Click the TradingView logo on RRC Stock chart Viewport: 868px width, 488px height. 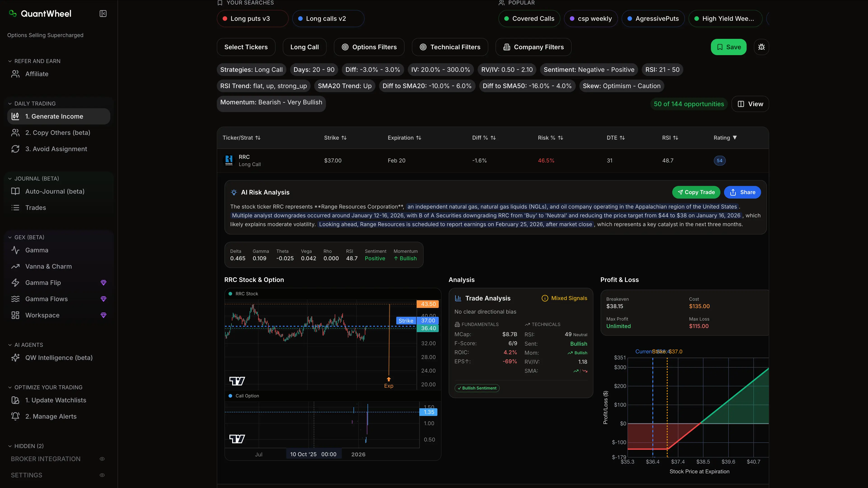(x=237, y=381)
